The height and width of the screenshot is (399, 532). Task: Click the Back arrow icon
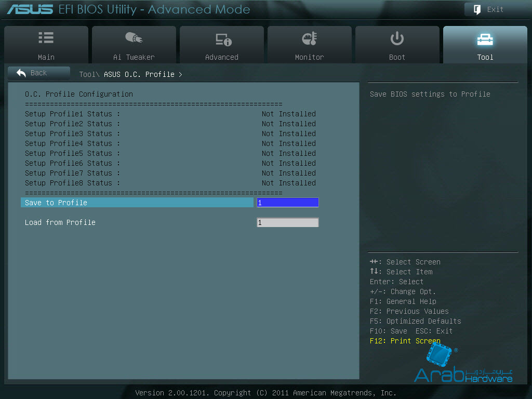[x=21, y=73]
